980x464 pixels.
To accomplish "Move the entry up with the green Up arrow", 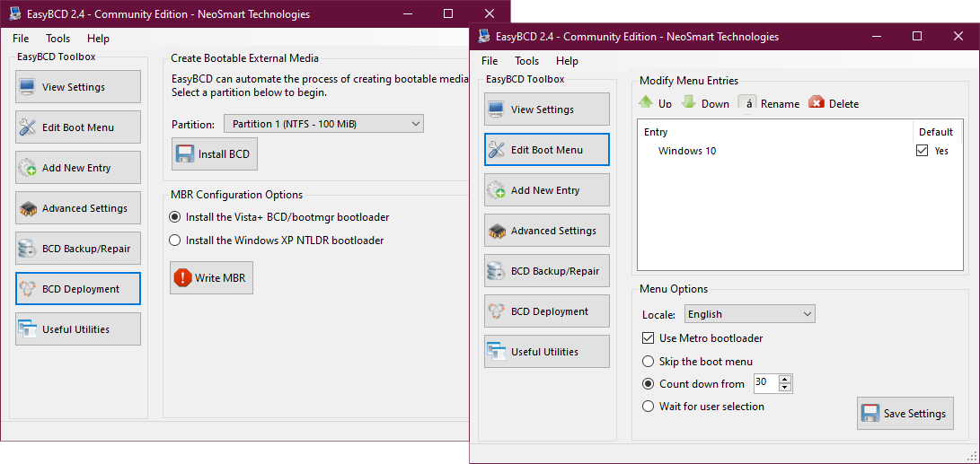I will pos(655,103).
